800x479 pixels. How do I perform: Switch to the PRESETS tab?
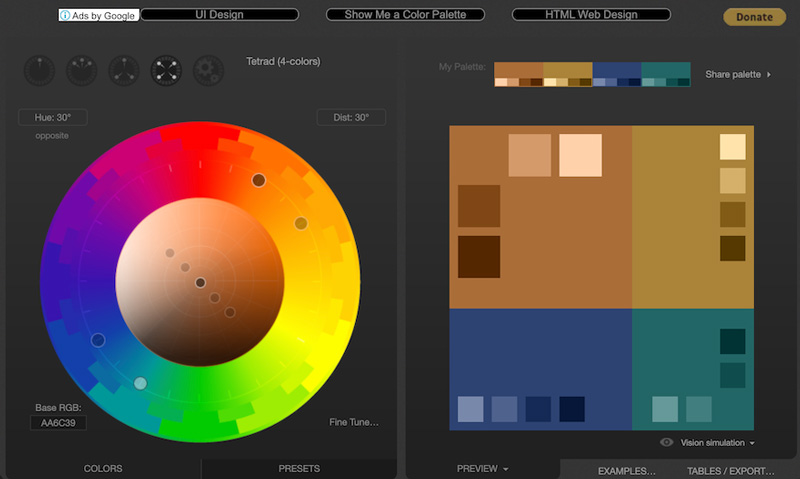click(x=299, y=468)
